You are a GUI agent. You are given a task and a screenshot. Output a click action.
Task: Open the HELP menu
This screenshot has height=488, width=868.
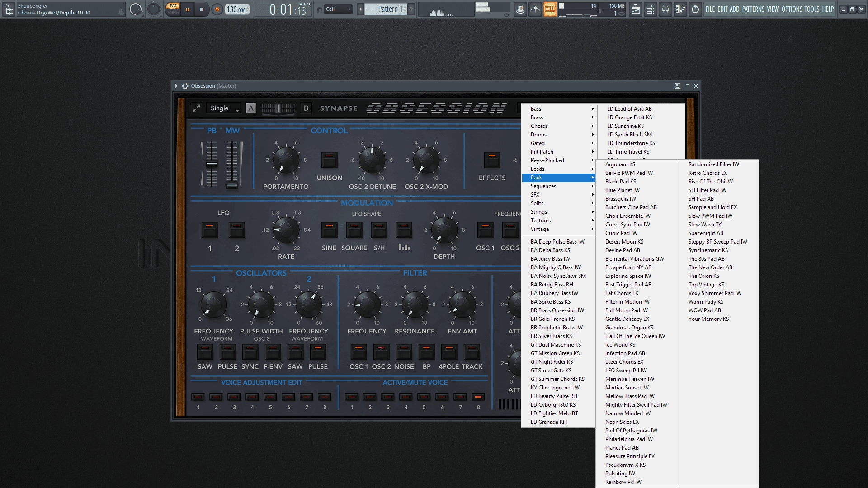coord(828,9)
